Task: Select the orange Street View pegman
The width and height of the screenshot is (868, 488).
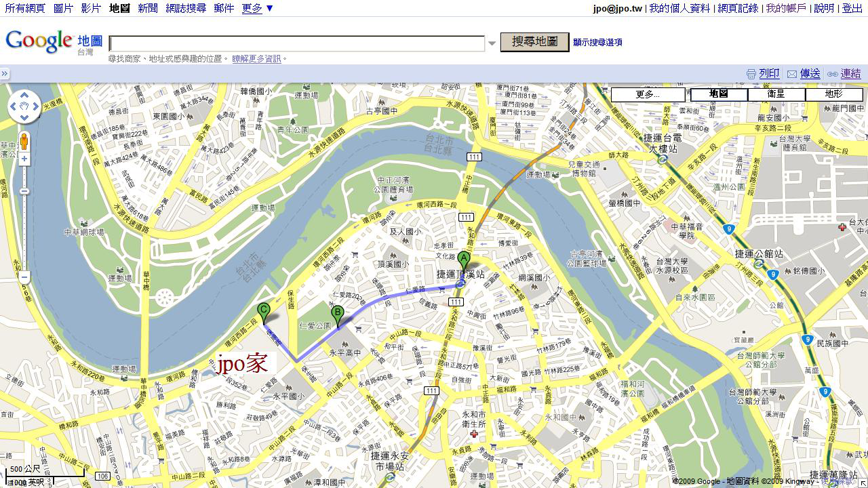Action: coord(24,142)
